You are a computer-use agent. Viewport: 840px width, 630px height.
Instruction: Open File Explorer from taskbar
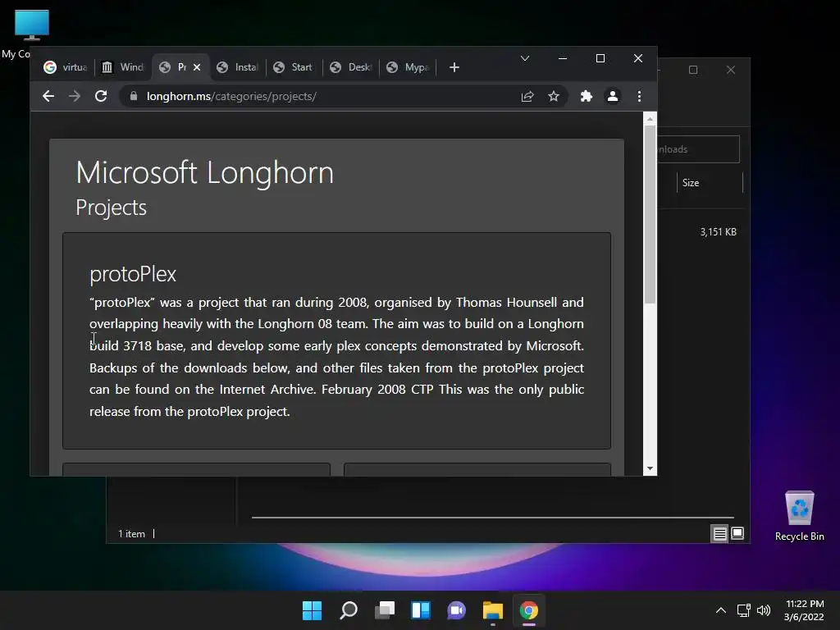point(493,610)
